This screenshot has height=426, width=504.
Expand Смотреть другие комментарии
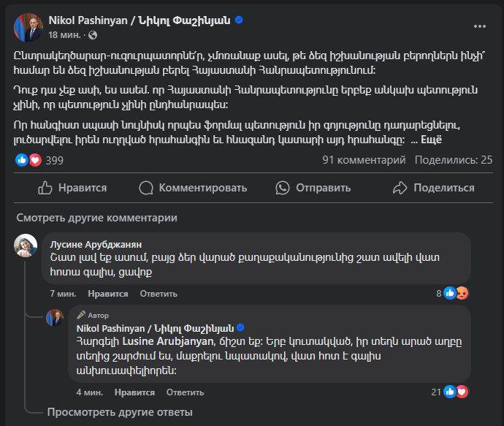click(x=96, y=218)
